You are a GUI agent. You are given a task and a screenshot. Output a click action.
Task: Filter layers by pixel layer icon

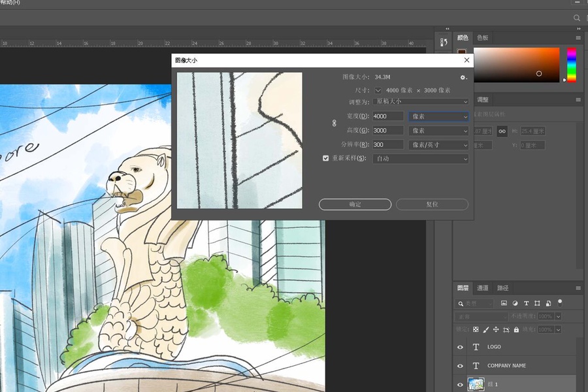pyautogui.click(x=504, y=303)
